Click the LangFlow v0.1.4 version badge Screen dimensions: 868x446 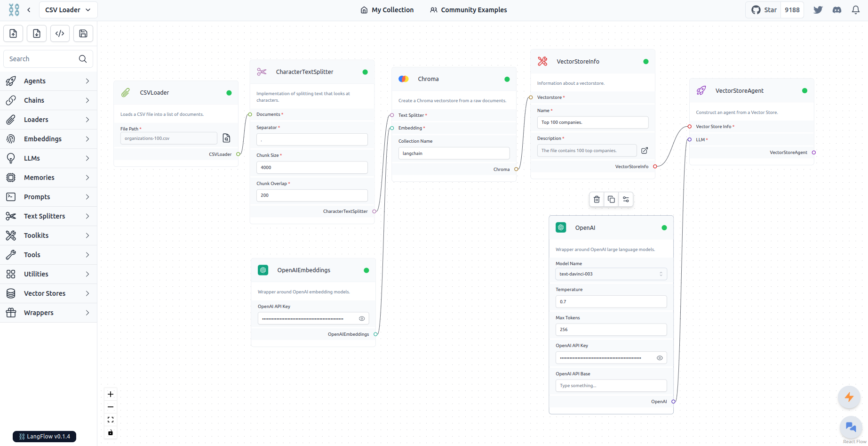[x=44, y=437]
